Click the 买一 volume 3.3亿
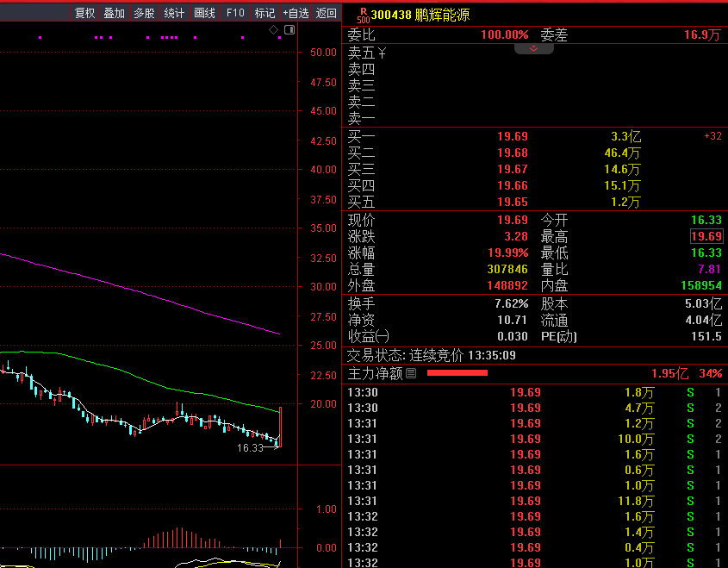This screenshot has width=728, height=568. tap(625, 136)
